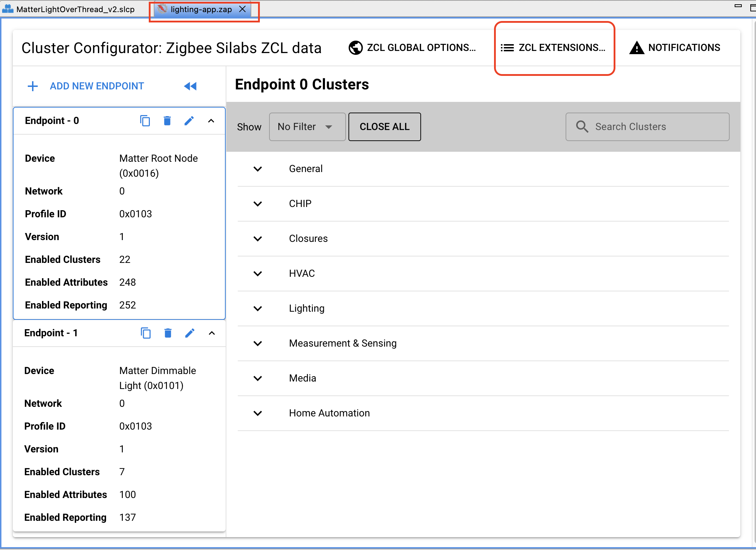Open ZCL GLOBAL OPTIONS

point(413,47)
